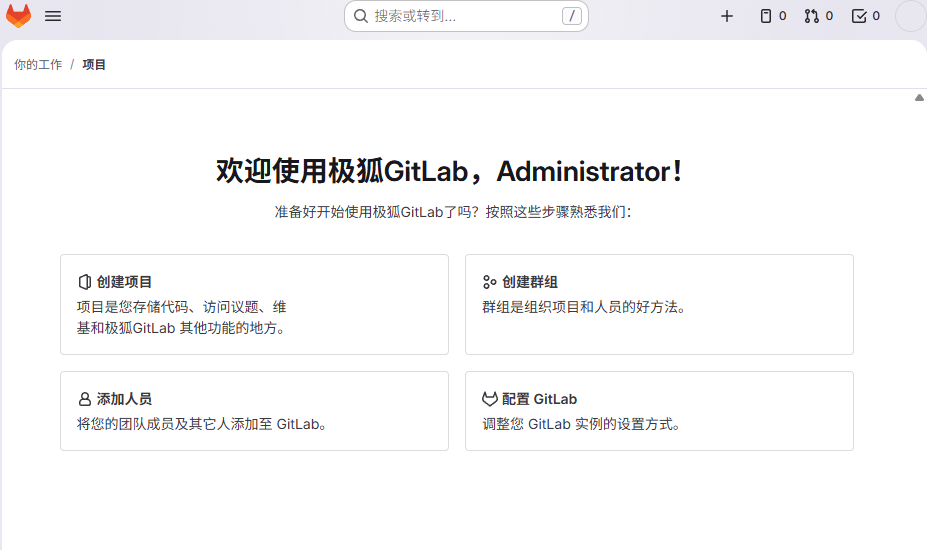
Task: Click text 群组是组织项目和人员的好方法
Action: pos(584,307)
